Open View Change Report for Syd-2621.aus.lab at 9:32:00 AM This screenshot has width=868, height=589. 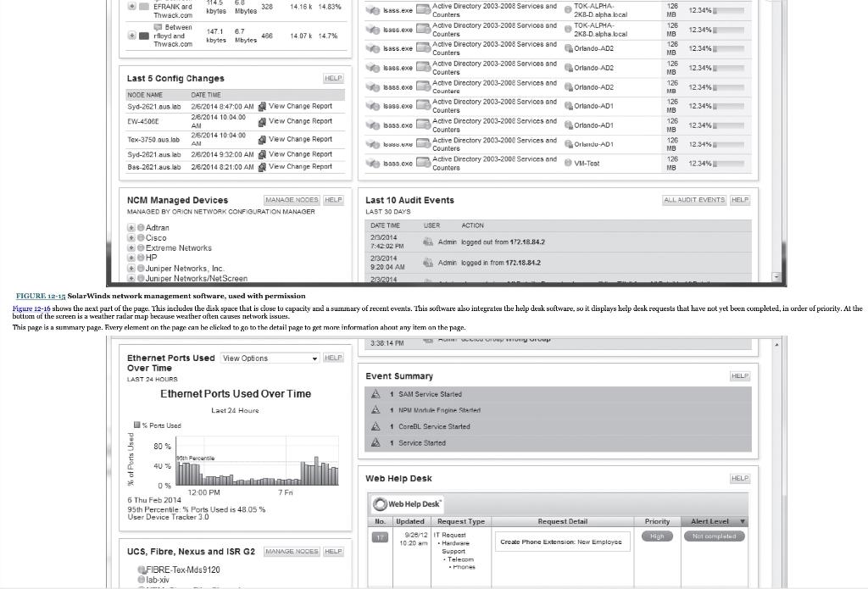(301, 154)
